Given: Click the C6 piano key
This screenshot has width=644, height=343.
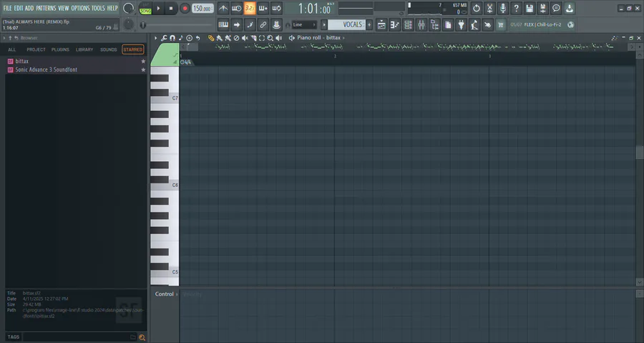Looking at the screenshot, I should [165, 185].
